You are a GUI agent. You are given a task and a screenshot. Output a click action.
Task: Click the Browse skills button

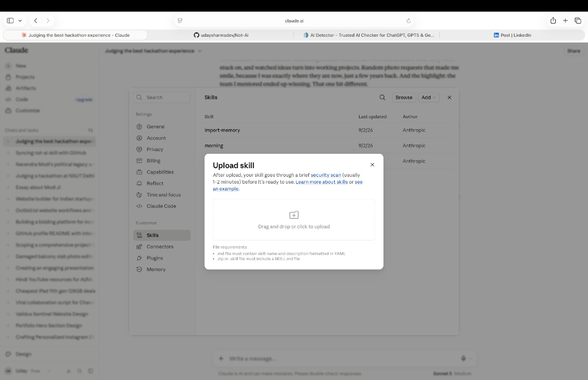(404, 98)
